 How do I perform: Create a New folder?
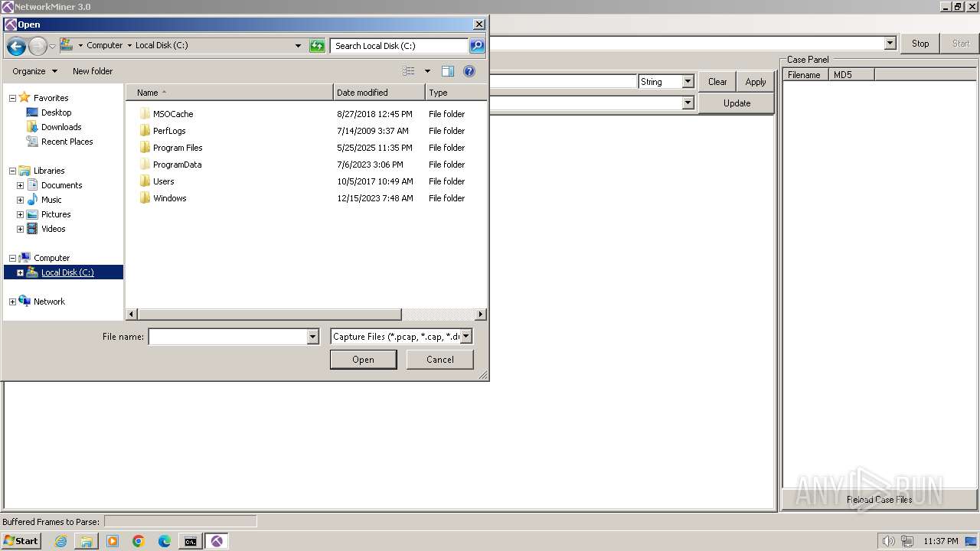[93, 71]
